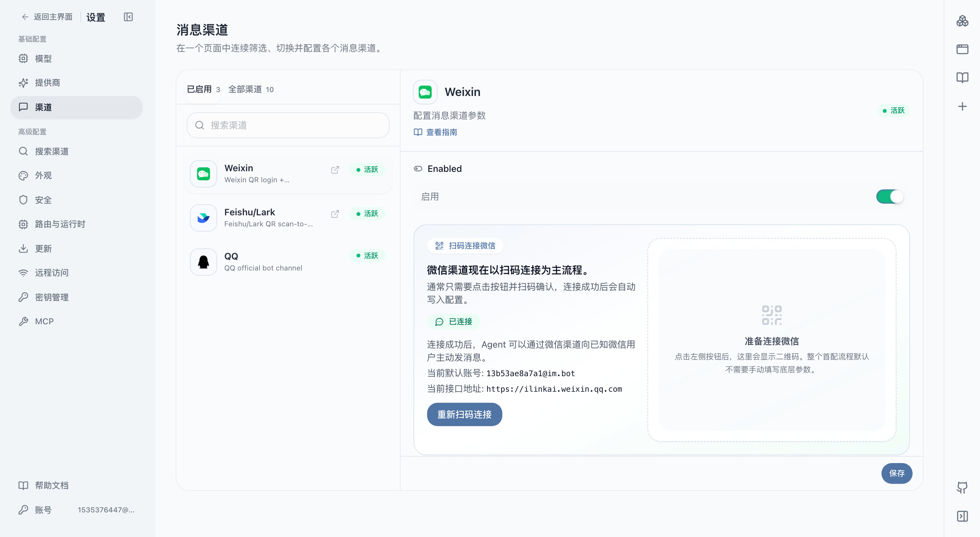Screen dimensions: 980x537
Task: Open 模型 settings section
Action: point(76,59)
